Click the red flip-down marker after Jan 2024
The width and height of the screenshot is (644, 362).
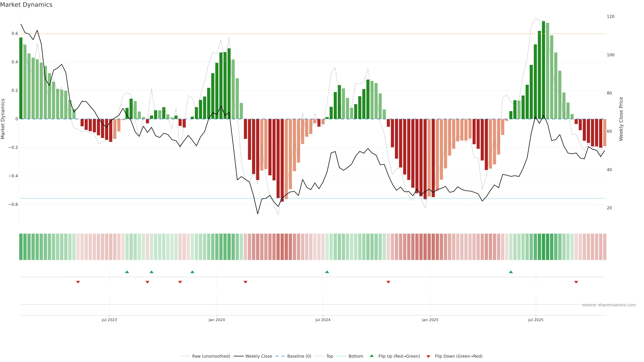point(246,282)
